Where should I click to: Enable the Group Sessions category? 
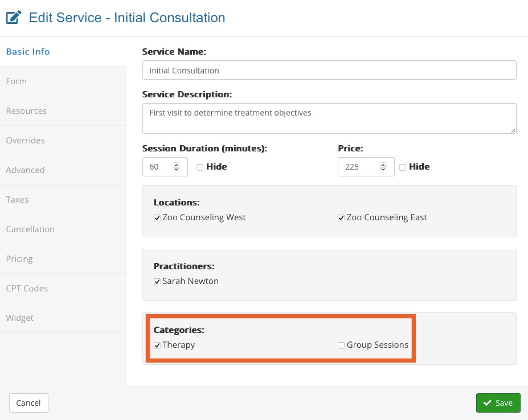[341, 345]
